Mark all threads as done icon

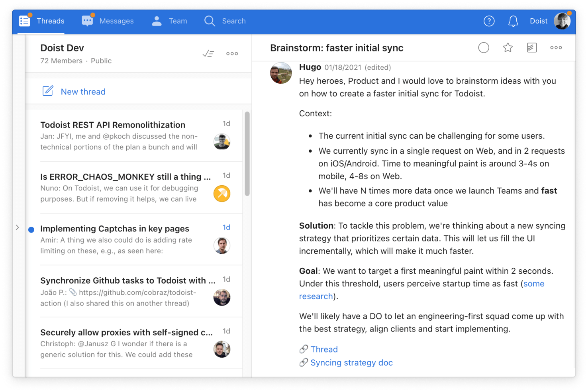(208, 53)
